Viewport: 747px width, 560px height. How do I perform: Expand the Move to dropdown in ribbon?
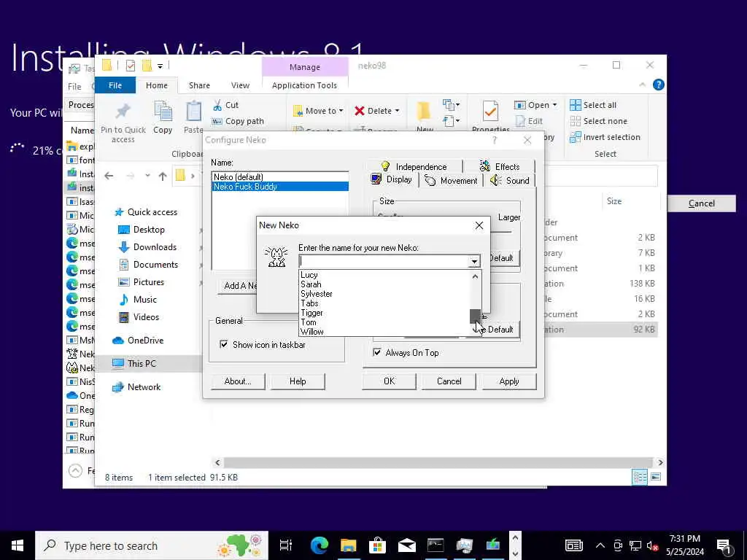coord(341,111)
